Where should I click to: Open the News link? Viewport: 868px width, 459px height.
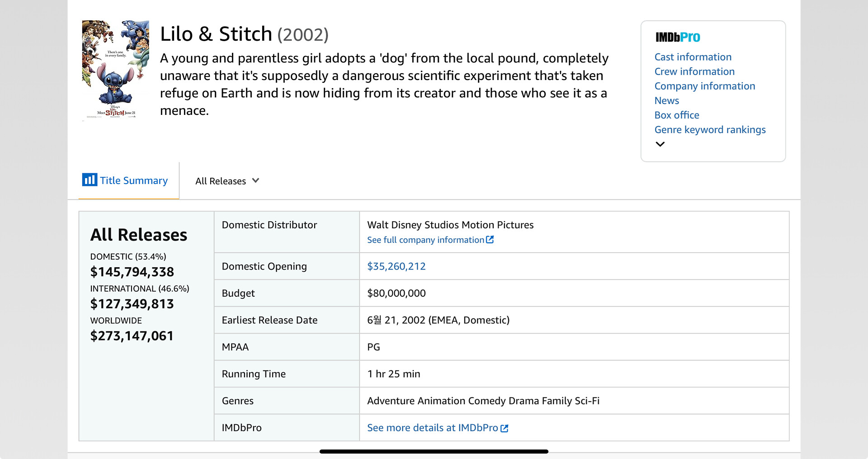[x=666, y=100]
